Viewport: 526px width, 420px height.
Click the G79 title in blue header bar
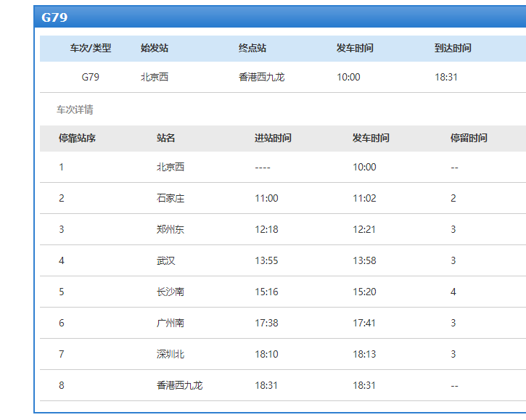(x=54, y=17)
